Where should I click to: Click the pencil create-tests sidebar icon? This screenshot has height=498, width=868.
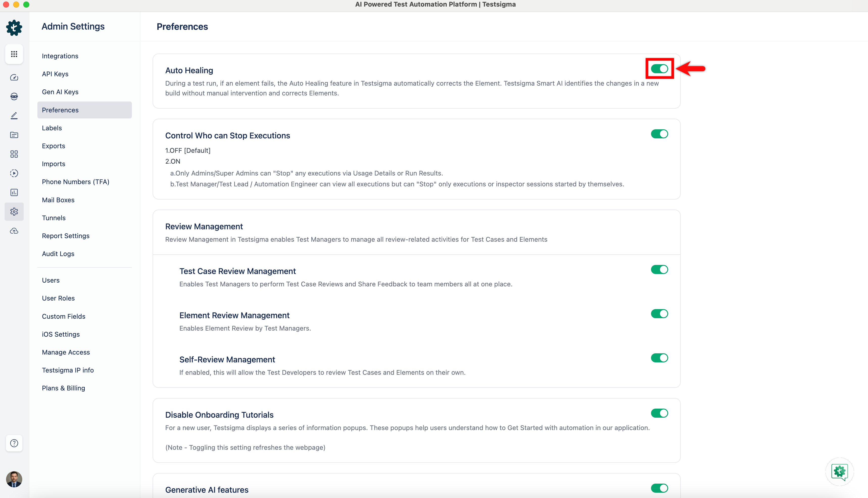[14, 116]
